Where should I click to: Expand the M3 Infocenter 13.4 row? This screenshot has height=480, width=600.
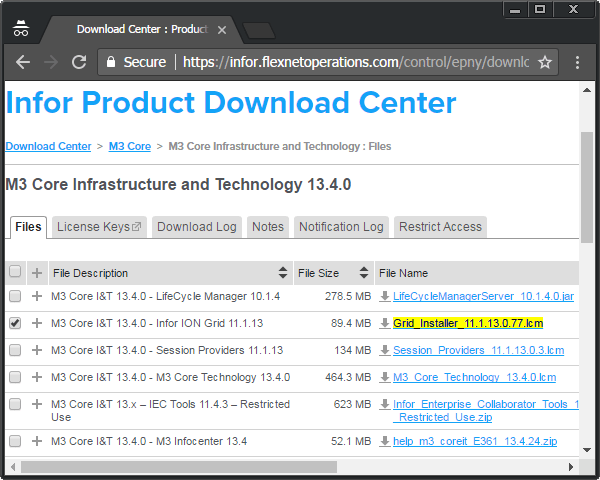click(x=37, y=441)
